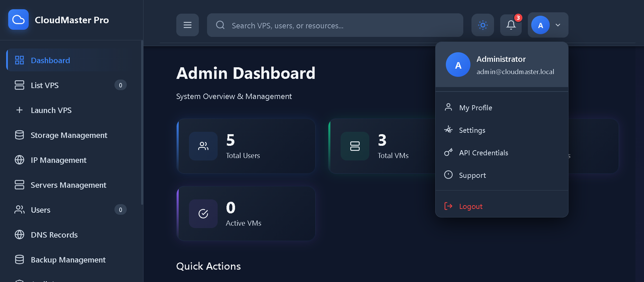This screenshot has height=282, width=644.
Task: Click the Active VMs checkmark icon
Action: tap(203, 214)
